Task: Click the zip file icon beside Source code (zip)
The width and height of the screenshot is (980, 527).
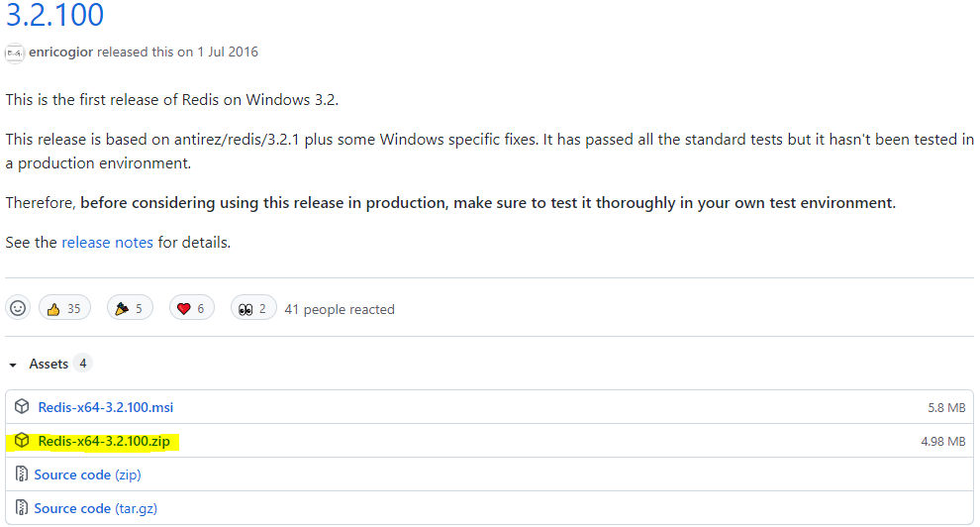Action: [22, 474]
